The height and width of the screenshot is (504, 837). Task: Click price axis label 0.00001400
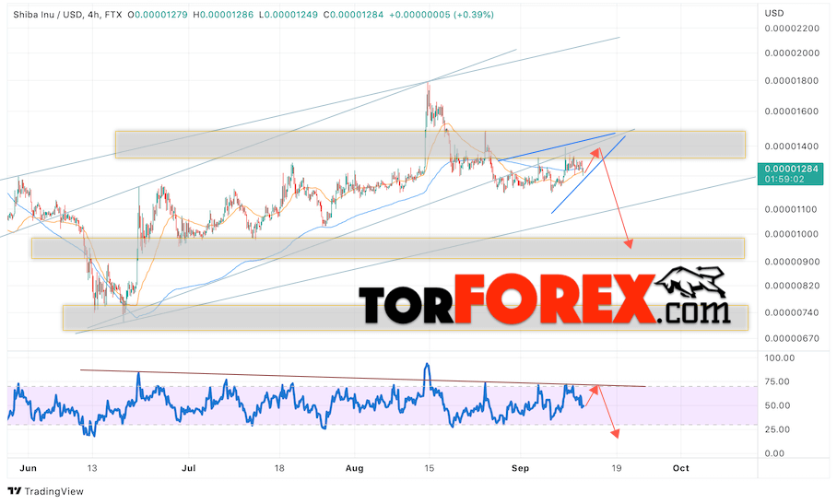tap(792, 147)
